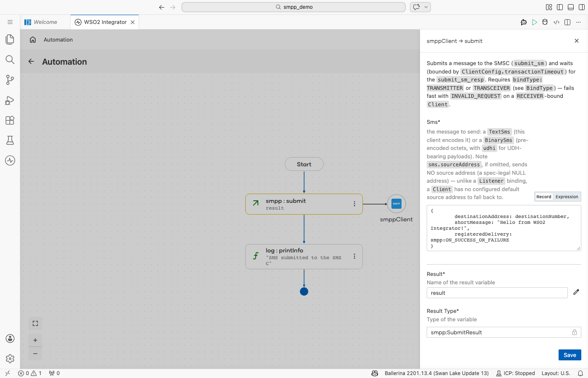
Task: Expand the chat dropdown arrow in title bar
Action: pyautogui.click(x=426, y=7)
